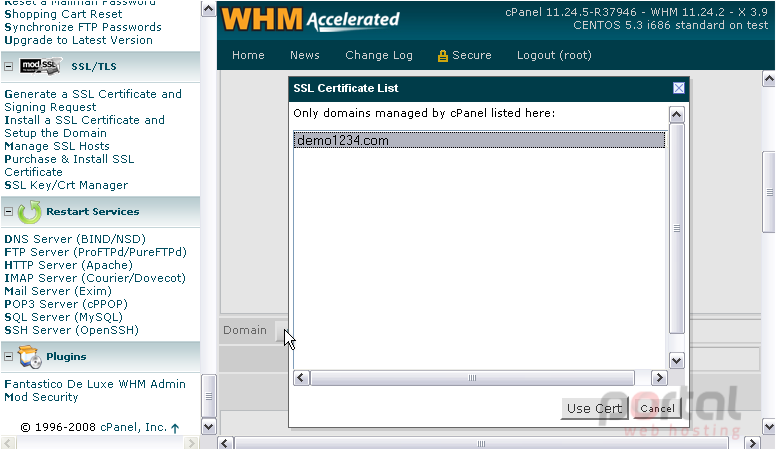Click the certificate list scroll left arrow
The height and width of the screenshot is (450, 776).
[301, 378]
